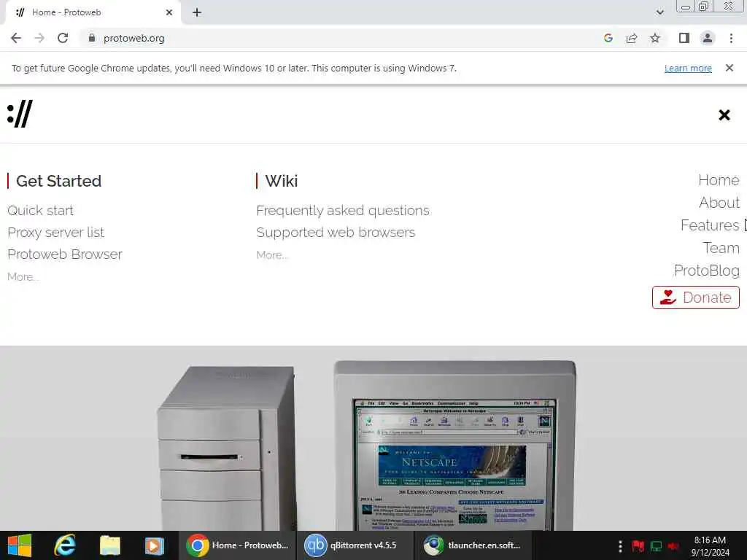Select ProtoBlog in the site menu
Viewport: 747px width, 560px height.
pos(707,271)
